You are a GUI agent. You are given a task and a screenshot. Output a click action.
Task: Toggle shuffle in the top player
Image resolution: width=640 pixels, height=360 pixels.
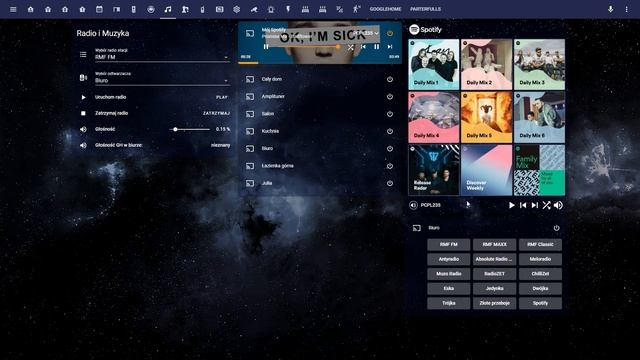(351, 47)
